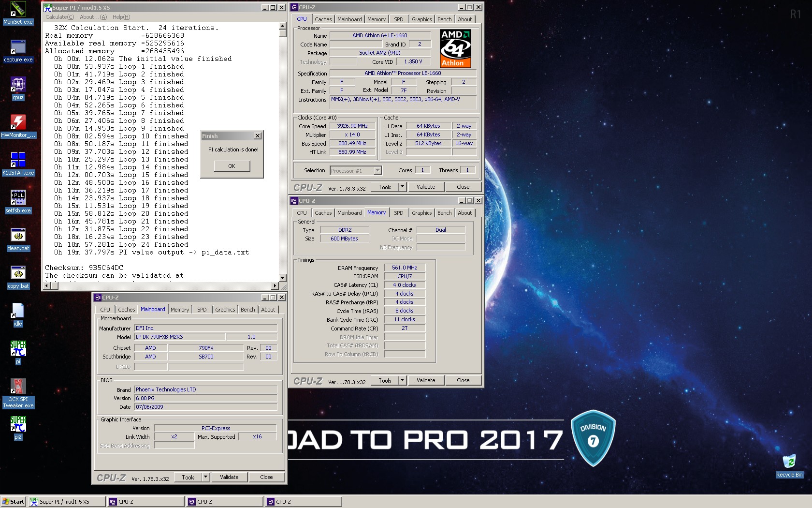The image size is (812, 508).
Task: Click Super PI vertical scrollbar up arrow
Action: click(x=283, y=26)
